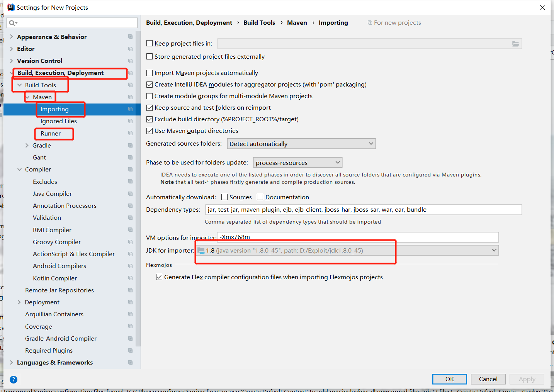Click the project-scope icon on the Compiler row

(130, 169)
